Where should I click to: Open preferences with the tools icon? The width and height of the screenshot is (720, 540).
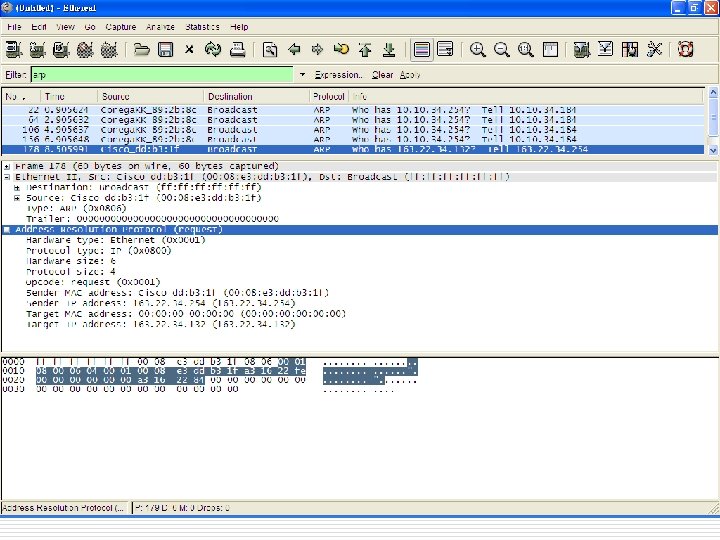654,49
